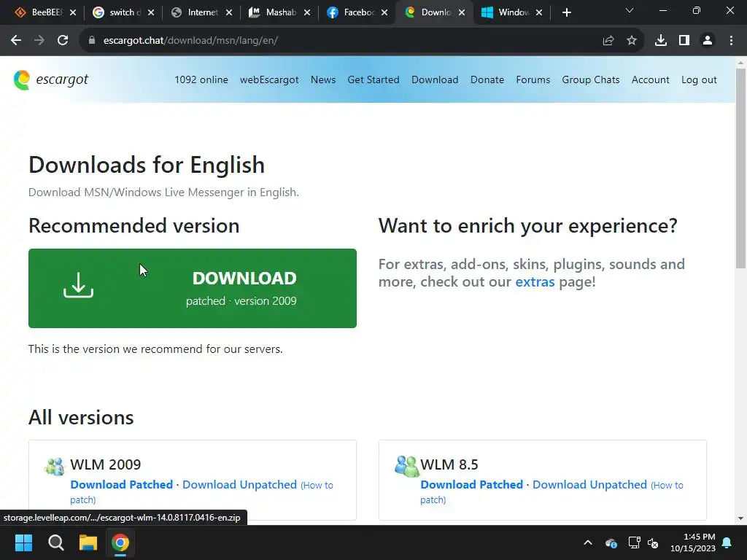Open the Get Started nav link
This screenshot has width=747, height=560.
(x=373, y=80)
